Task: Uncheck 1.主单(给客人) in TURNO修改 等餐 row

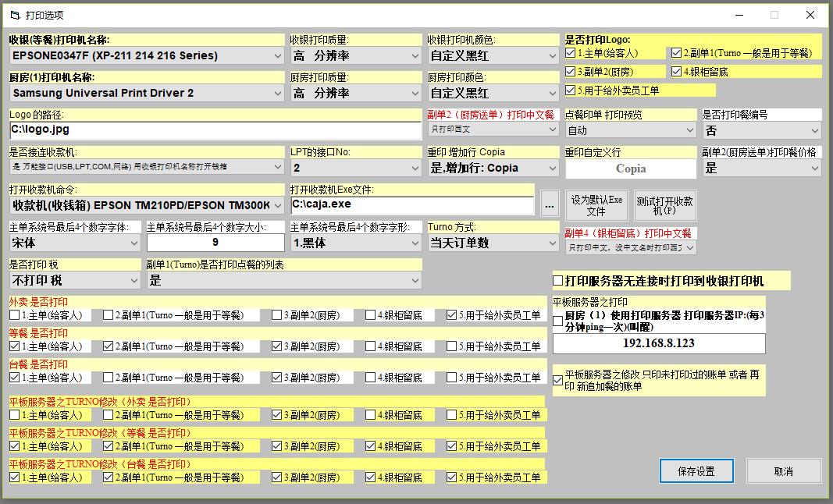Action: tap(15, 446)
